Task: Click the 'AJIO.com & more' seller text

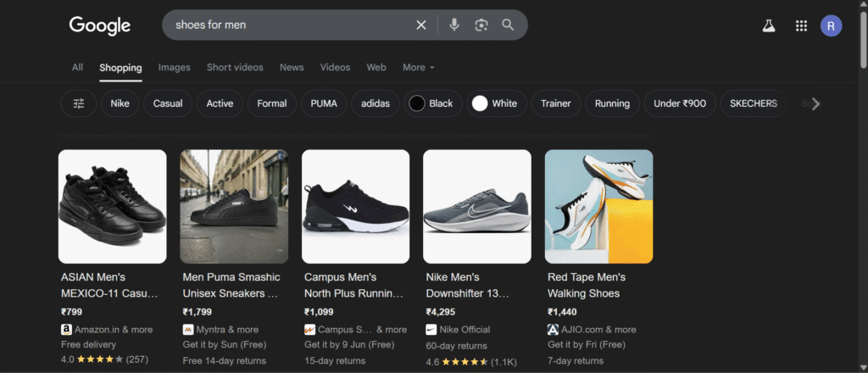Action: [x=598, y=330]
